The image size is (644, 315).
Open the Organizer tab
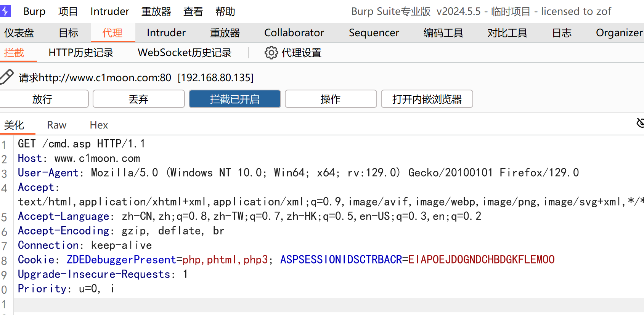(x=619, y=33)
